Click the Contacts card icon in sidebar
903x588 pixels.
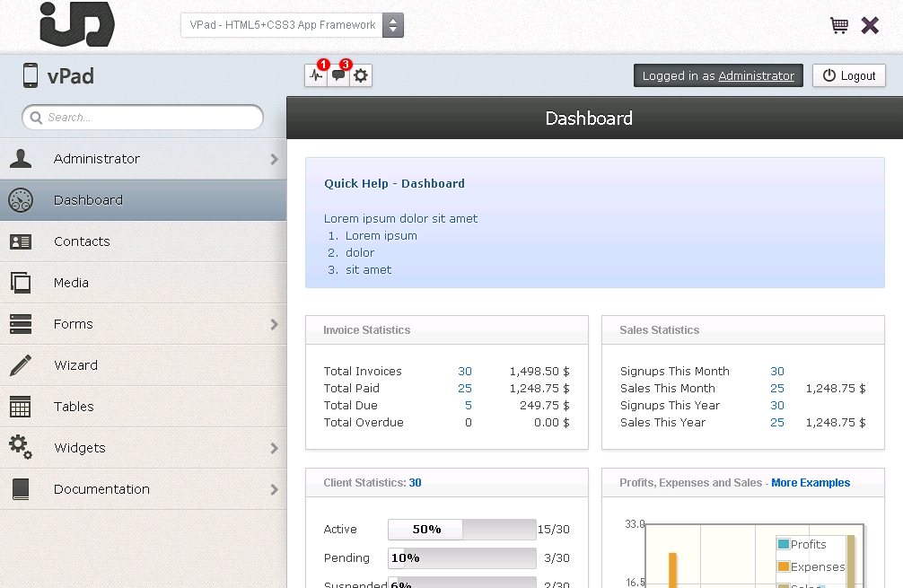tap(21, 241)
